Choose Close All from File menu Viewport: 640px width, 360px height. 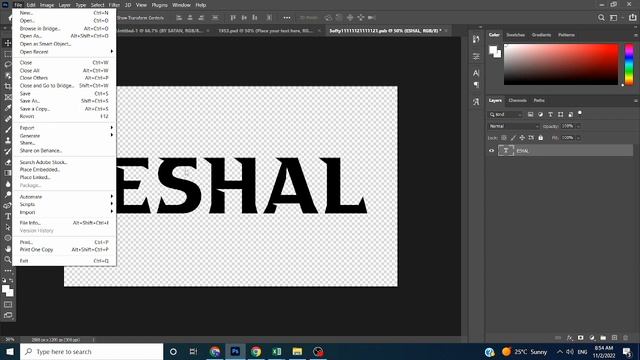click(x=64, y=70)
